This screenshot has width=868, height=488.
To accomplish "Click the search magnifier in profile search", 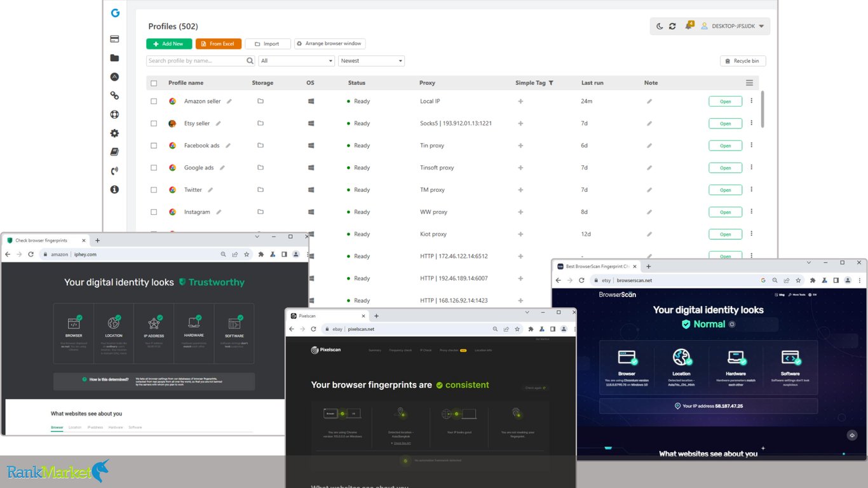I will click(250, 61).
